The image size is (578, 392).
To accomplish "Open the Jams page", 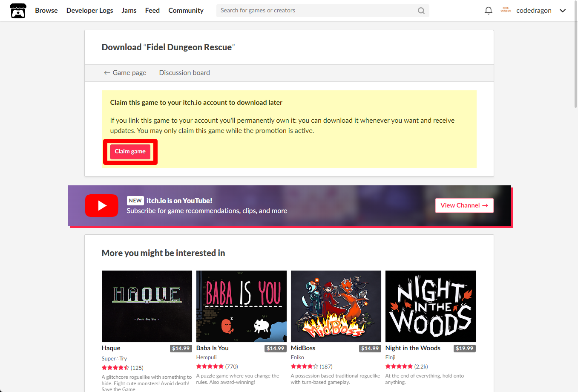I will point(129,11).
